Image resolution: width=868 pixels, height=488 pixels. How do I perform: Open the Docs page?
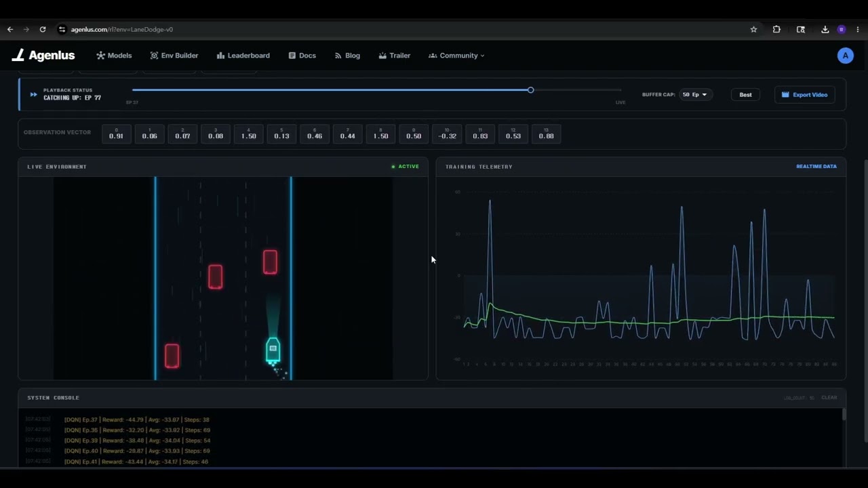(302, 56)
